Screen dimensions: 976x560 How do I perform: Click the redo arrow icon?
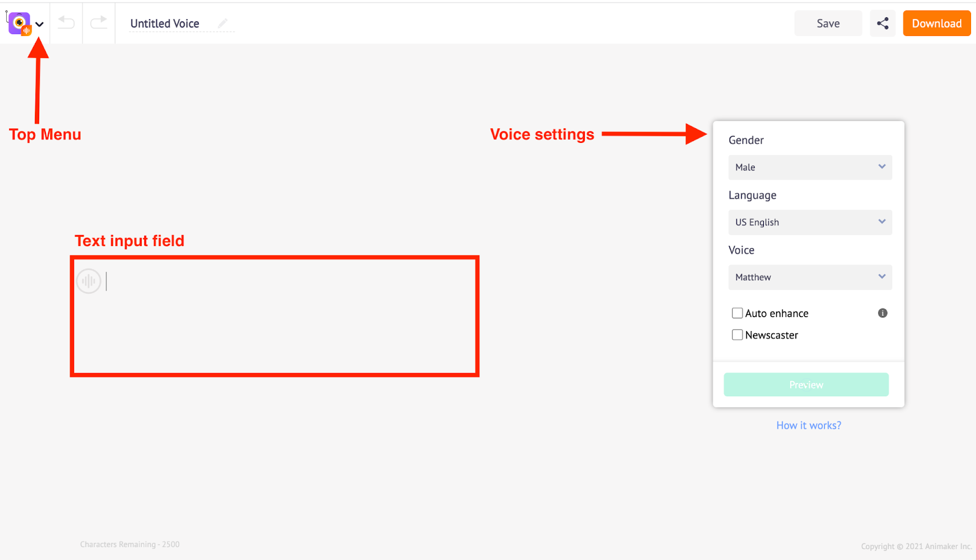tap(98, 23)
